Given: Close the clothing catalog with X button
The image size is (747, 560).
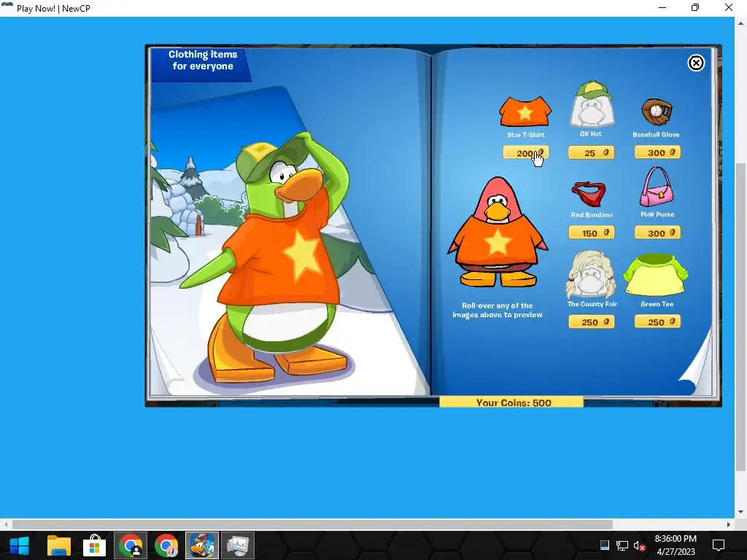Looking at the screenshot, I should point(695,63).
